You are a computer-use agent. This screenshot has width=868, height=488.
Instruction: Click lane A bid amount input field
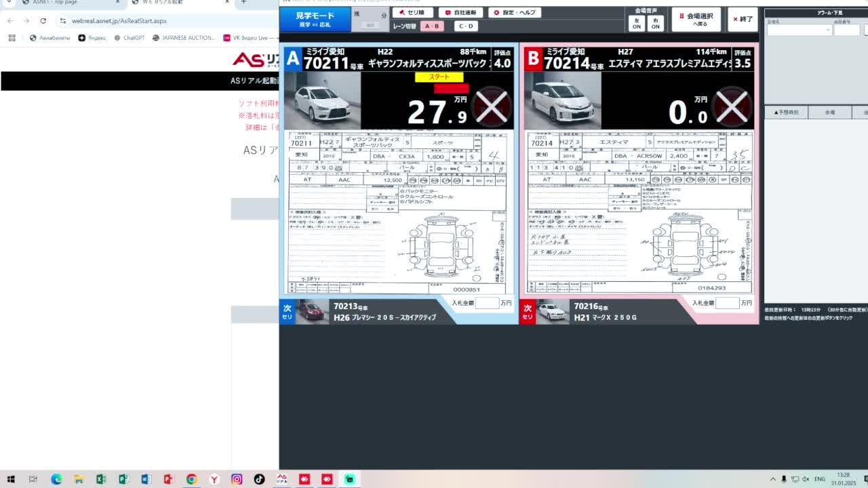click(487, 303)
